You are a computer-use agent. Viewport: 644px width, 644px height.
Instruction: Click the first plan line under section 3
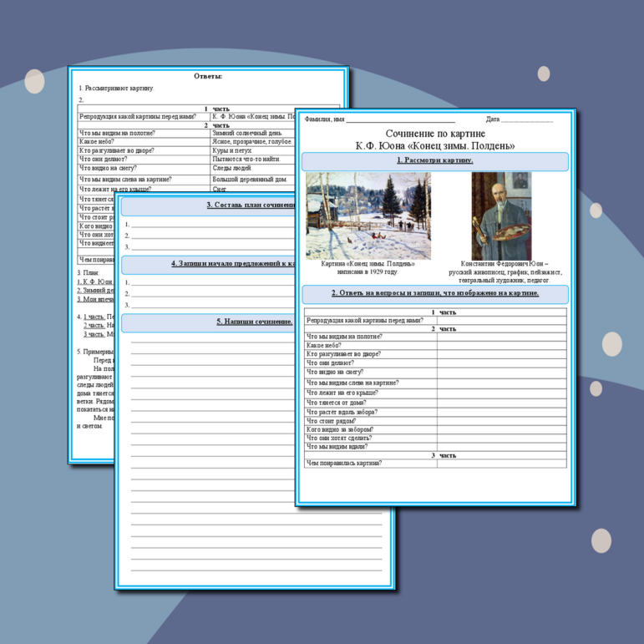click(209, 224)
